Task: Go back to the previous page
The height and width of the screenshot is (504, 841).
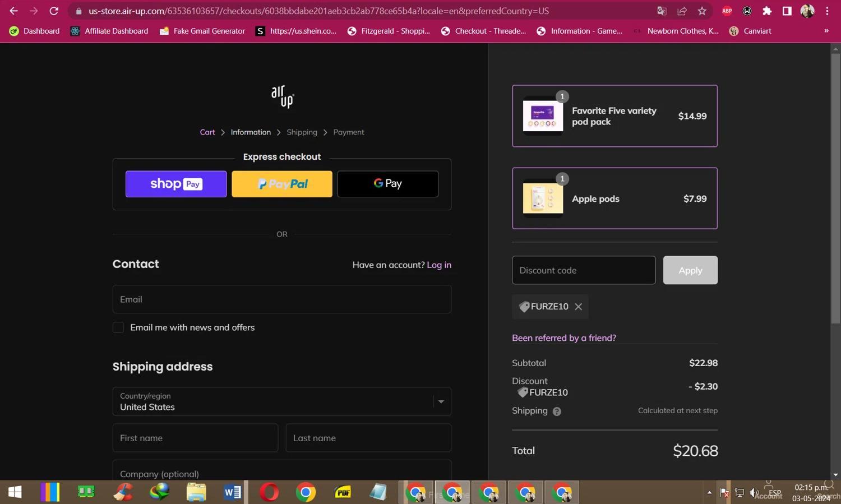Action: (13, 11)
